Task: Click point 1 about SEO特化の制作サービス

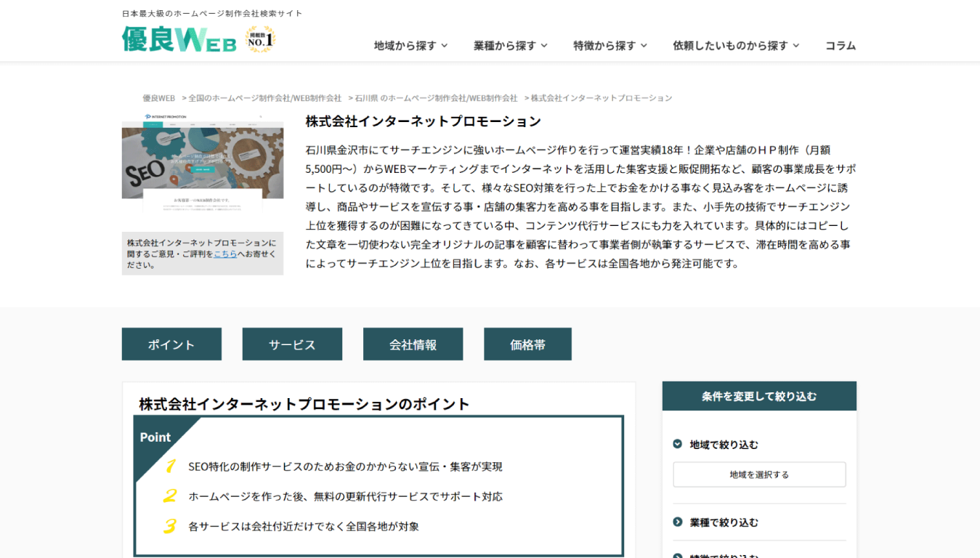Action: tap(345, 466)
